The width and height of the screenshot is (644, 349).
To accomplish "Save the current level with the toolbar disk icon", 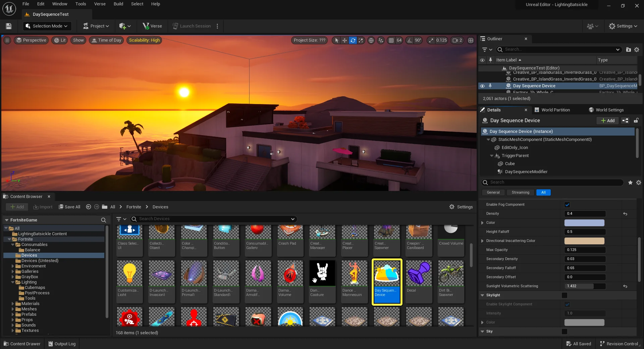I will pos(9,26).
